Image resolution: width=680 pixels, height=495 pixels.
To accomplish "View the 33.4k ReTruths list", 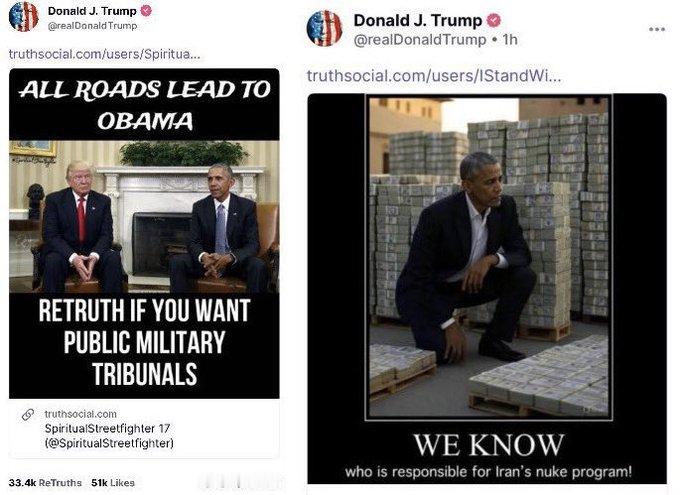I will pyautogui.click(x=45, y=482).
